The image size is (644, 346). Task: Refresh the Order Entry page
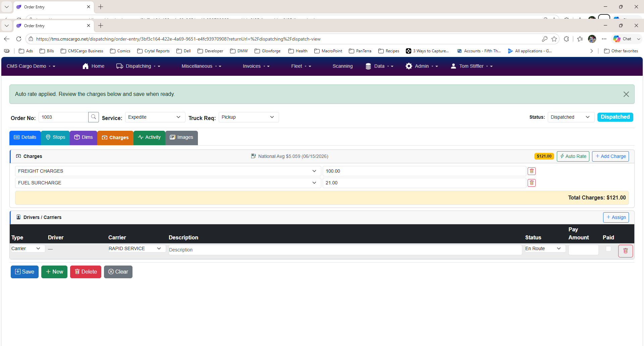click(x=19, y=39)
